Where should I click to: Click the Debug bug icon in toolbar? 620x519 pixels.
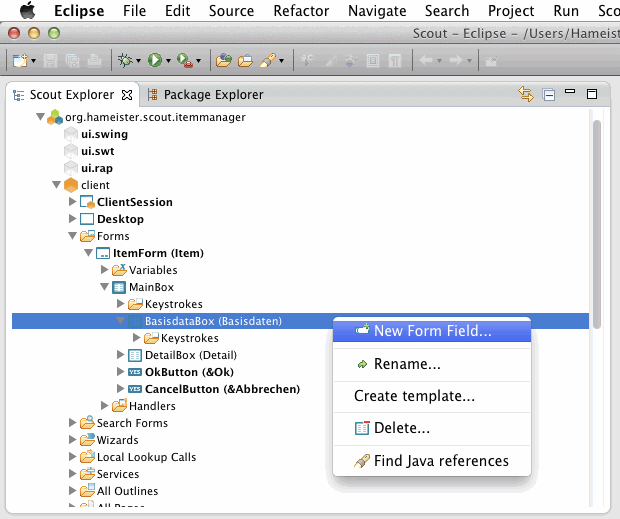[125, 61]
